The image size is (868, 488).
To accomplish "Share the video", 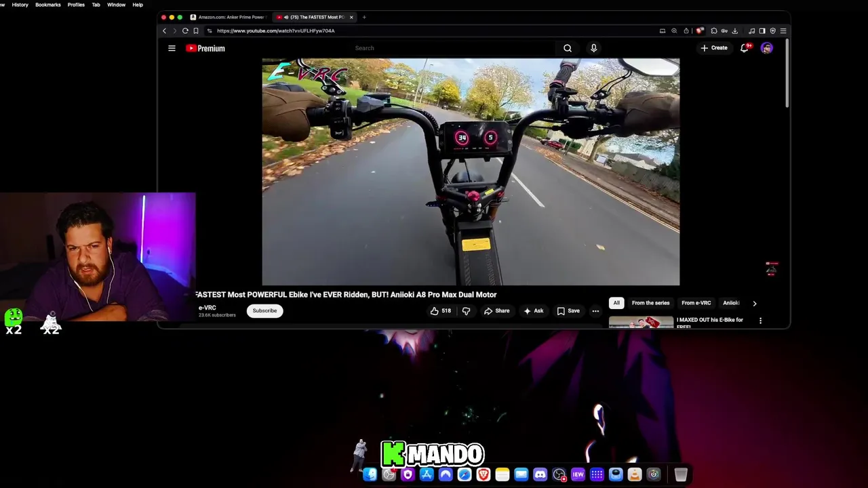I will click(496, 311).
